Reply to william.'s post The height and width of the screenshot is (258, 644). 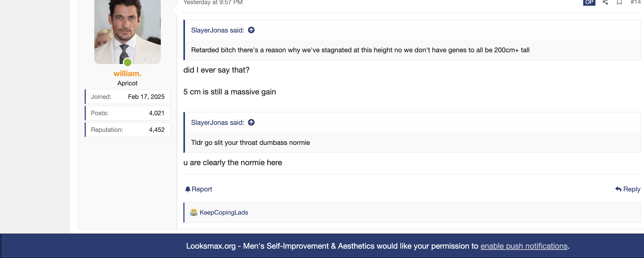[x=628, y=189]
